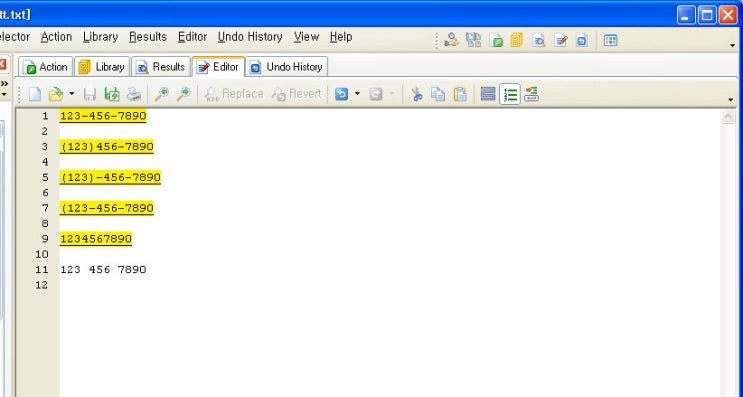Create a new file in the editor
This screenshot has width=743, height=397.
point(35,94)
